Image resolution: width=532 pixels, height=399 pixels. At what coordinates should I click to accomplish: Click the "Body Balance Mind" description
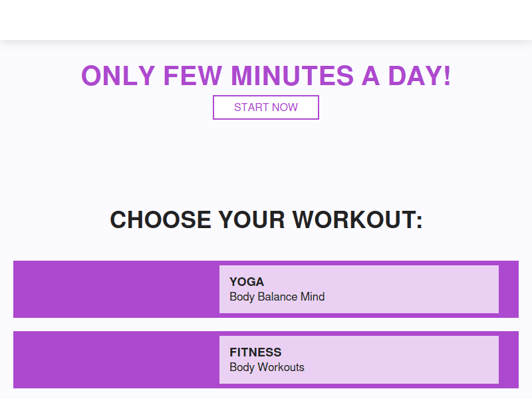(x=277, y=297)
